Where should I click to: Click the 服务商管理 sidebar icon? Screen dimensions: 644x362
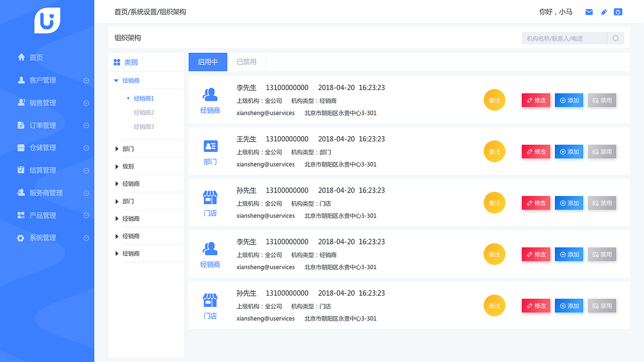tap(21, 193)
